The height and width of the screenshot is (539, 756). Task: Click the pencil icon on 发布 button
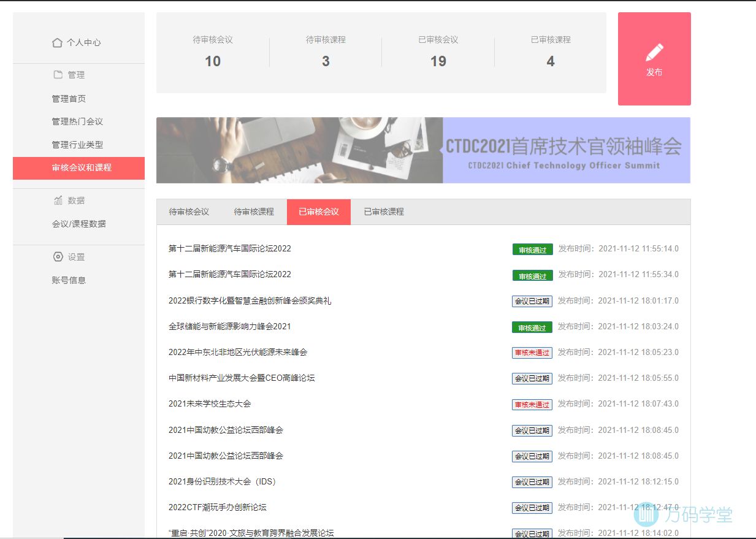654,53
